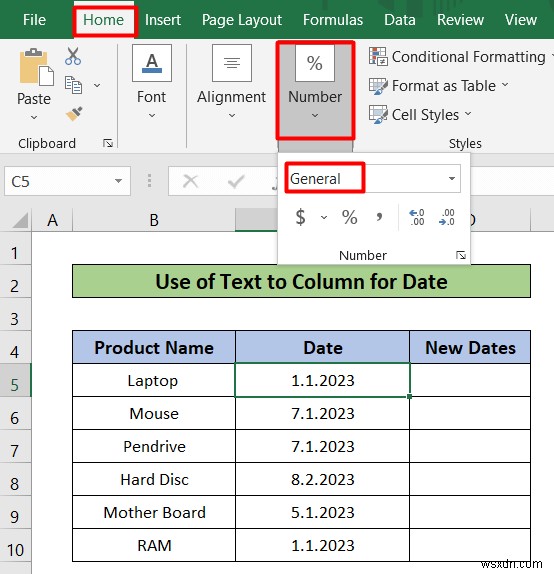Open Conditional Formatting menu
The image size is (554, 574).
461,57
